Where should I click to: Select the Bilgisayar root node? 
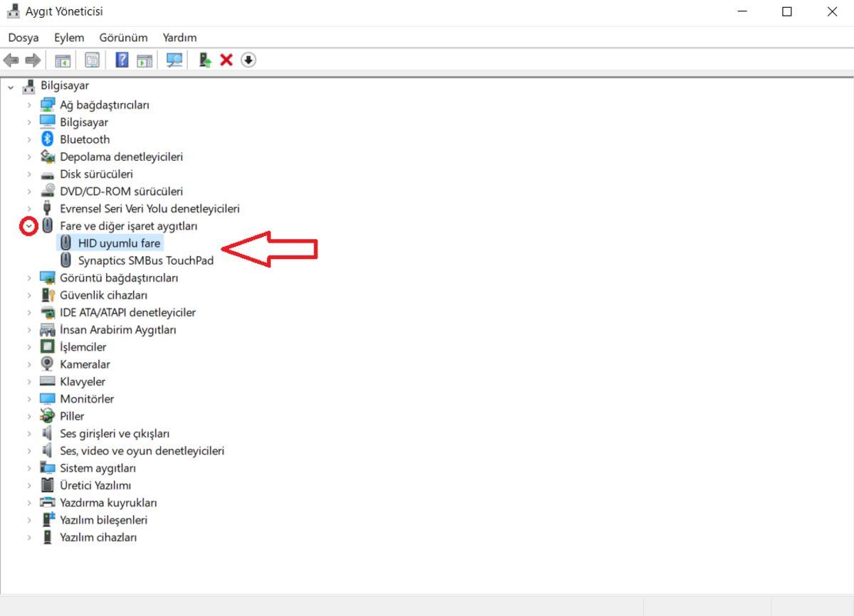pyautogui.click(x=65, y=85)
